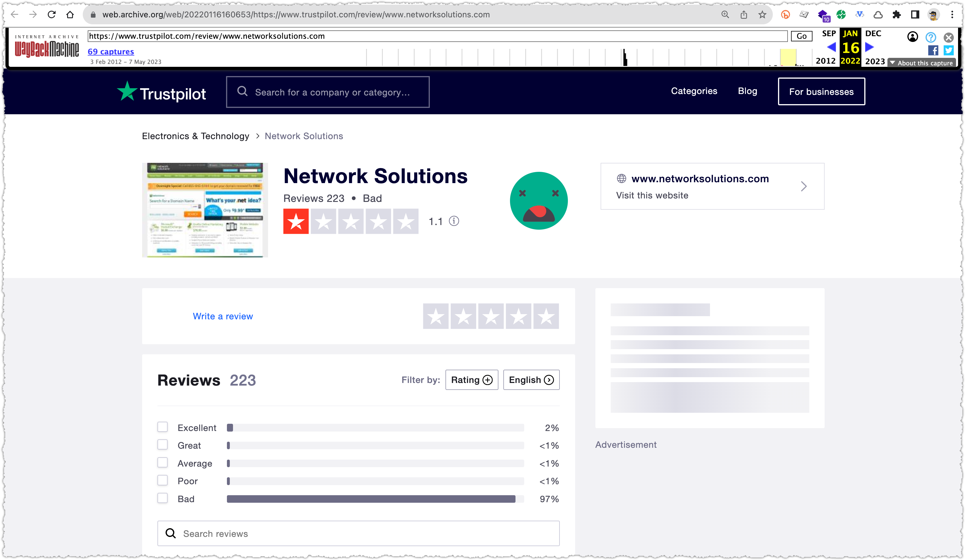Open the Chrome profile avatar

click(x=934, y=14)
